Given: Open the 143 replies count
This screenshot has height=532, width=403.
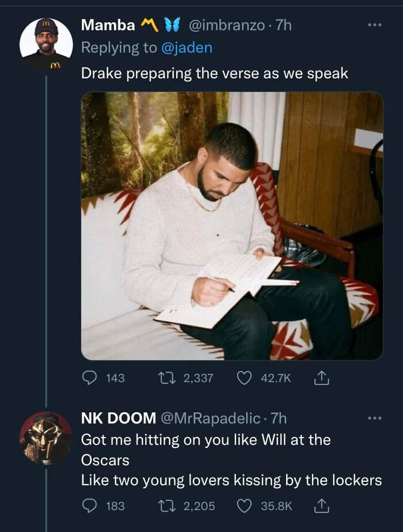Looking at the screenshot, I should click(x=115, y=378).
